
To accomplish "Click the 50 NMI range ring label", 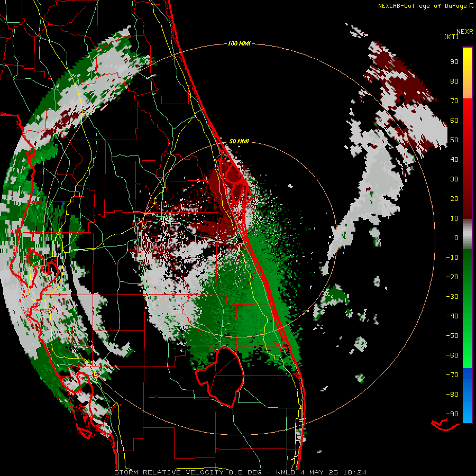I will tap(239, 141).
